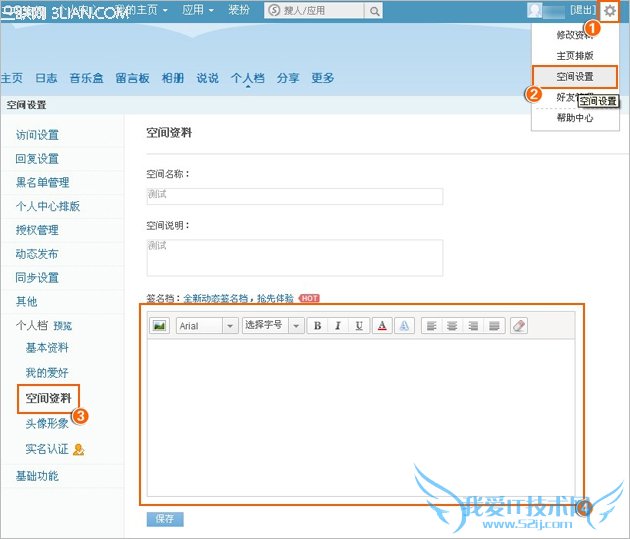Toggle italic formatting in signature editor

[x=338, y=325]
